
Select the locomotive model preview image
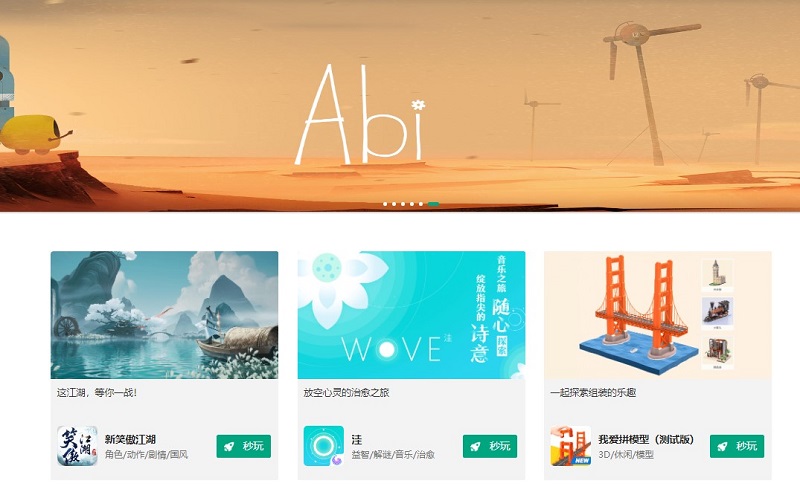[x=717, y=311]
